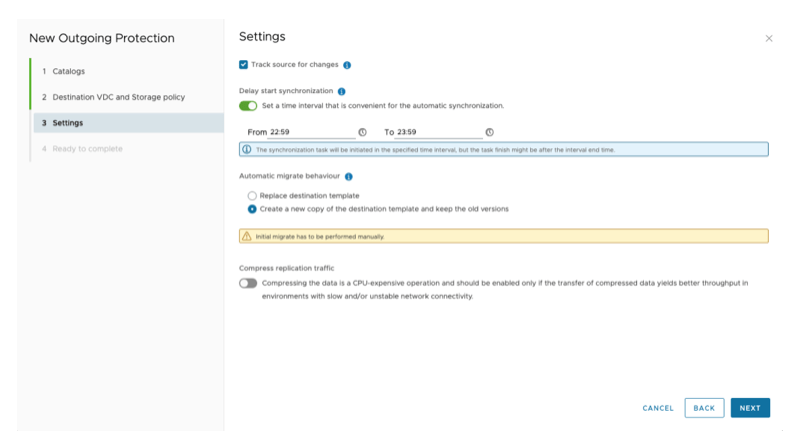Click info icon beside Delay start synchronization

point(342,91)
